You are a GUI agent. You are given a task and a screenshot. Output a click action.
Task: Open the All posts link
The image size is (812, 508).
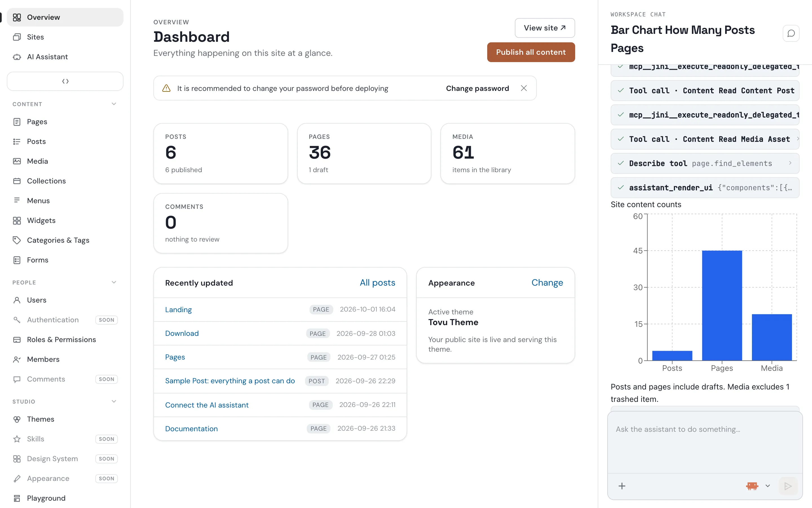click(x=378, y=283)
